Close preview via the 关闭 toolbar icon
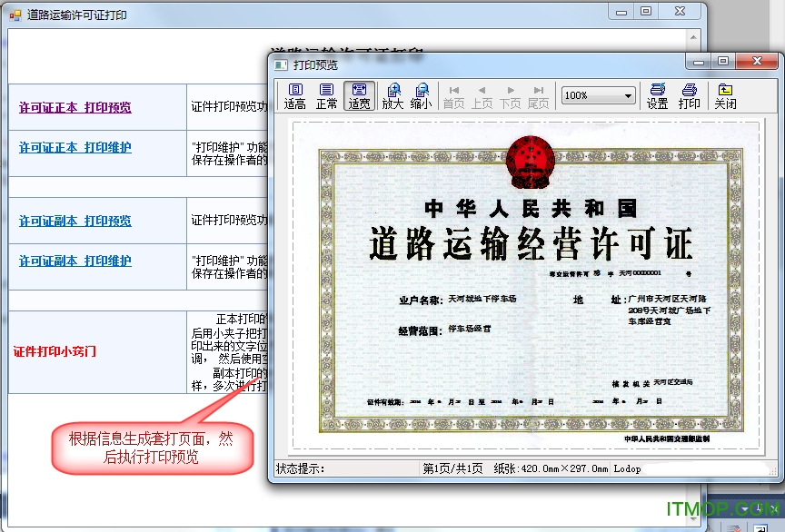The width and height of the screenshot is (785, 532). 725,95
